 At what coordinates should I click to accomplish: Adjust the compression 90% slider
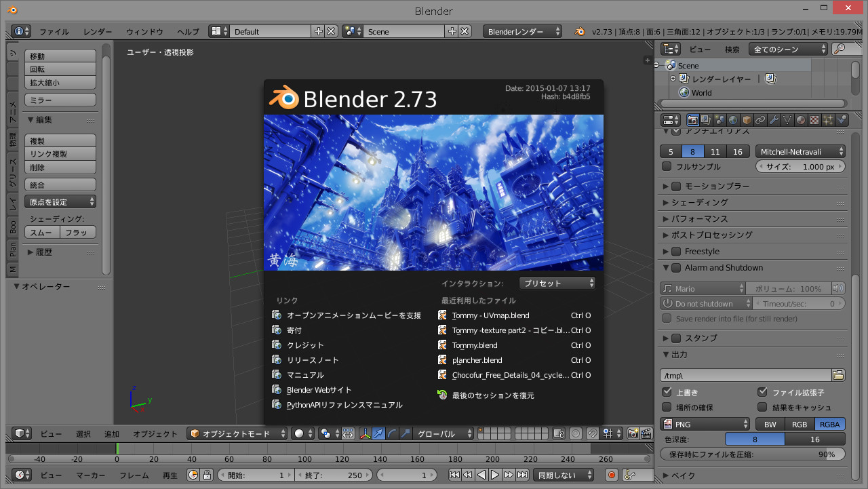(x=753, y=454)
